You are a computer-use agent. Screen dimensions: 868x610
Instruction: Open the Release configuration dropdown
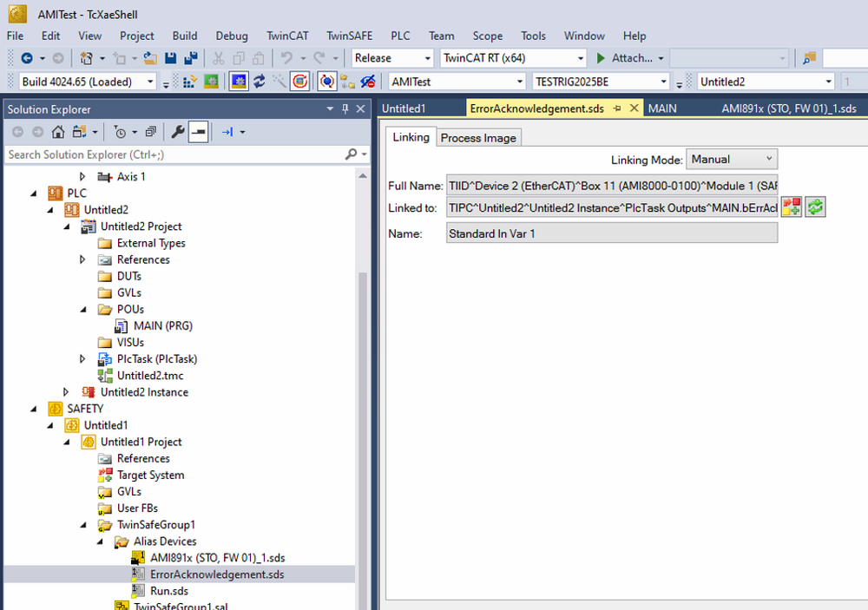pyautogui.click(x=392, y=58)
